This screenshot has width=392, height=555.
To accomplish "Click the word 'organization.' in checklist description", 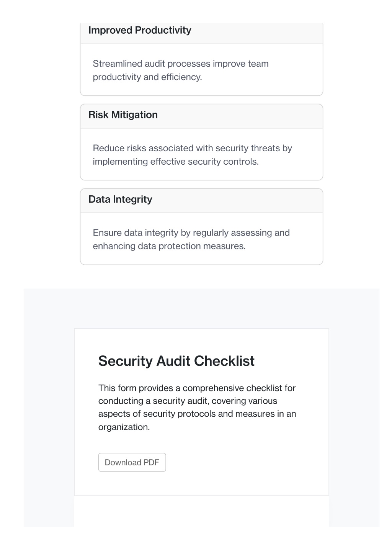I will [x=124, y=427].
